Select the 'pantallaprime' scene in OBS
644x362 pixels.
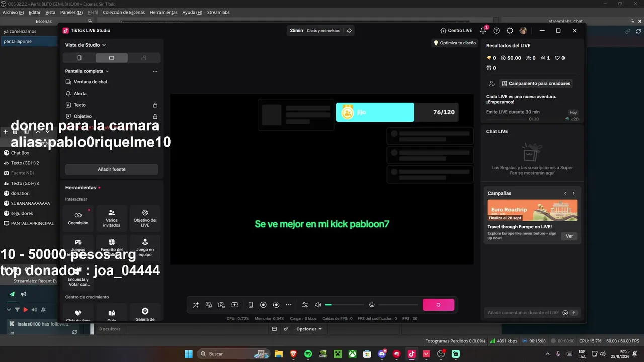tap(29, 41)
